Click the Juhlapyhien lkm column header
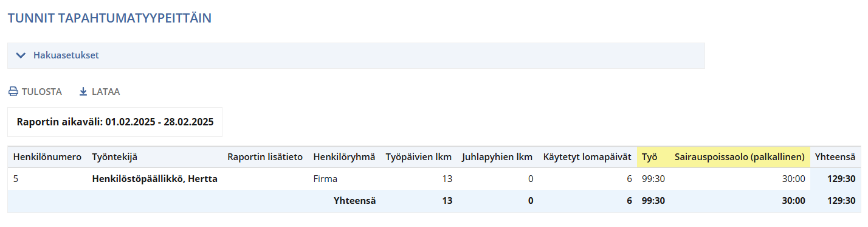Viewport: 868px width, 227px height. pos(497,157)
